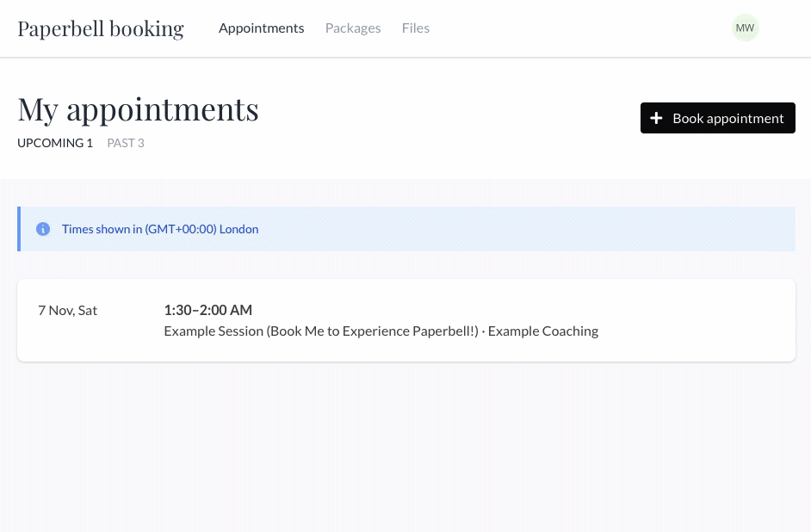Select the UPCOMING 1 tab
Viewport: 811px width, 532px height.
(x=55, y=143)
